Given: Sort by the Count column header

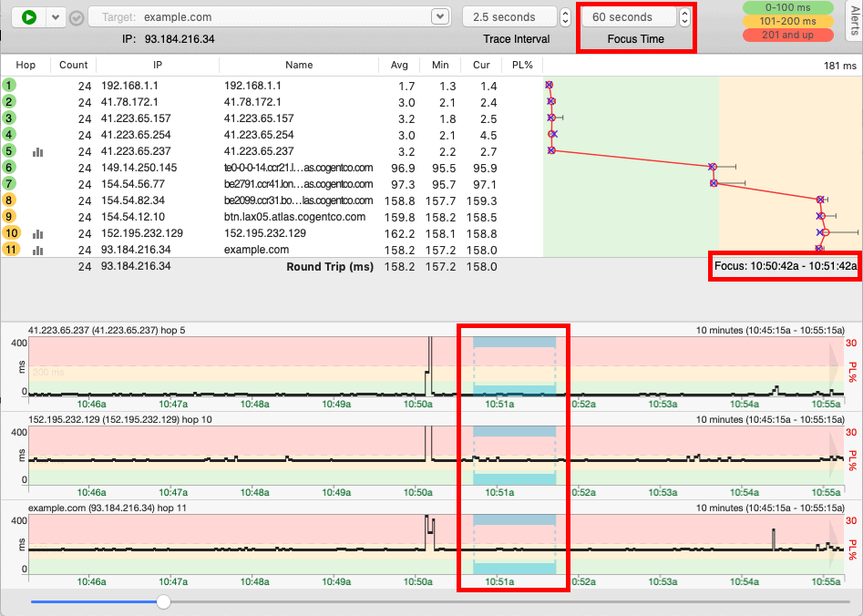Looking at the screenshot, I should [x=73, y=65].
